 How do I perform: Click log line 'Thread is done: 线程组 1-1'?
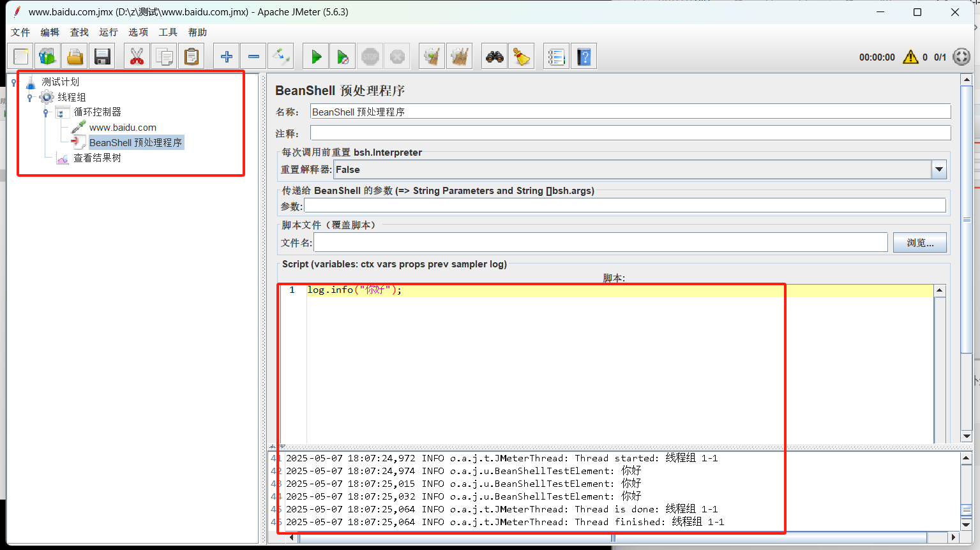tap(502, 509)
